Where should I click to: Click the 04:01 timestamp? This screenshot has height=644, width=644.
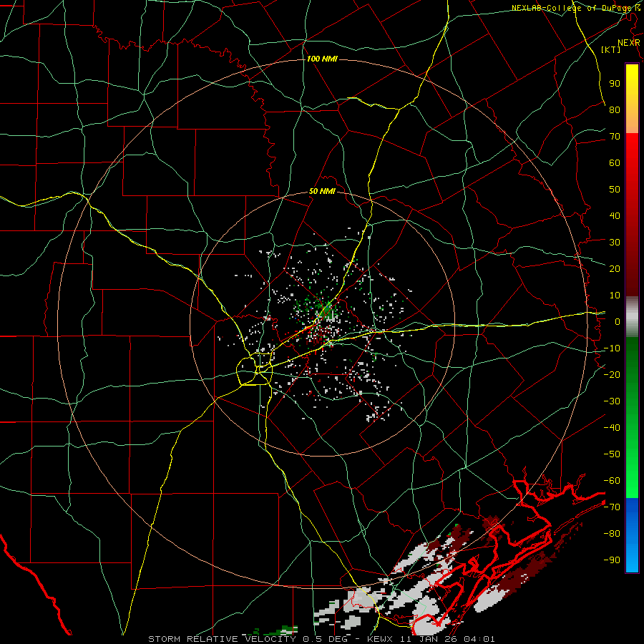tap(479, 639)
